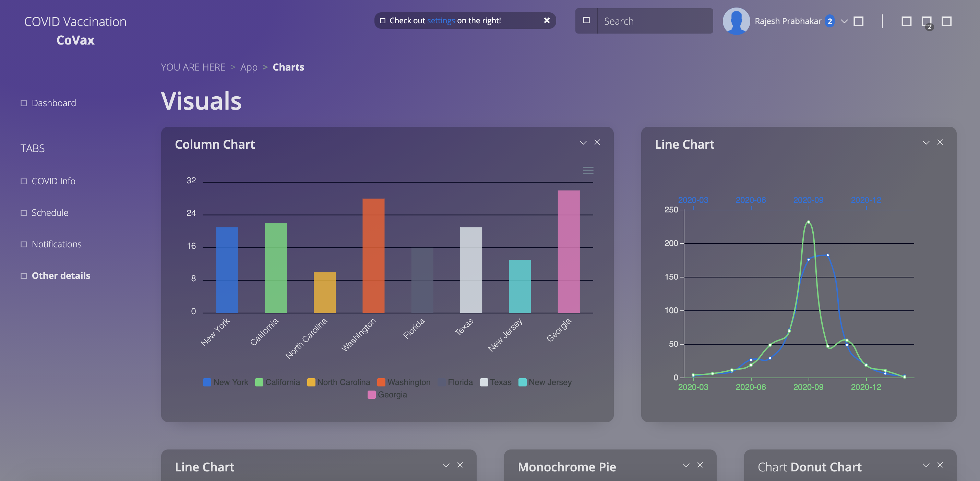This screenshot has width=980, height=481.
Task: Select Schedule in sidebar
Action: click(50, 212)
